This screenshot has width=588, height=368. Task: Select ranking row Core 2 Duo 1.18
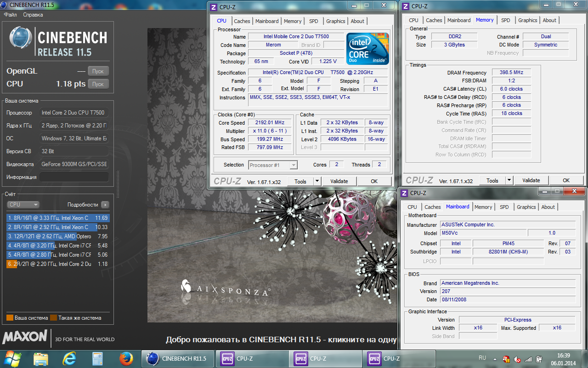[x=58, y=264]
